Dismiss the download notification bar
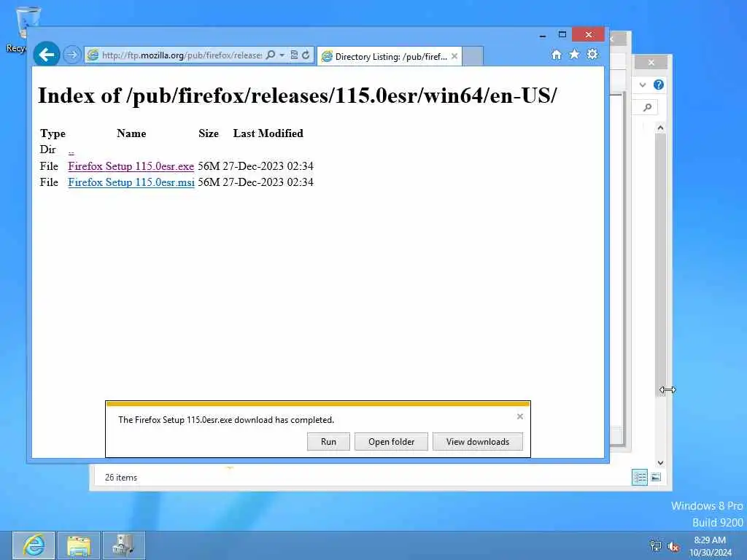 click(x=519, y=416)
